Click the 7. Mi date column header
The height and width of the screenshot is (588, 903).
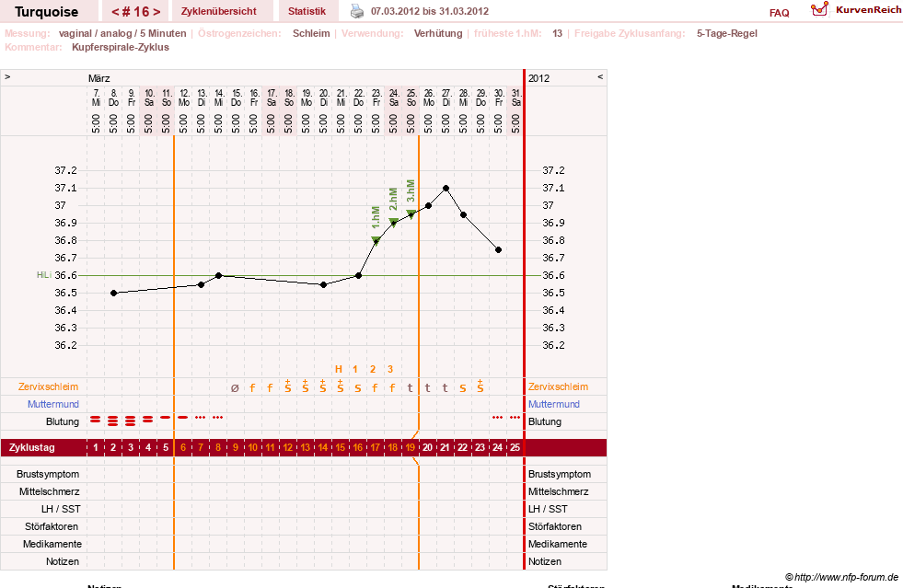point(96,98)
